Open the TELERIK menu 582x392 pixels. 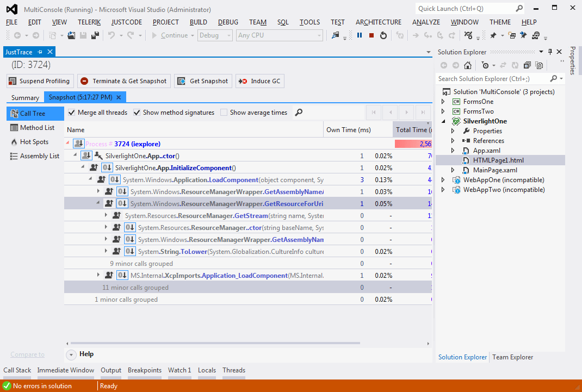tap(89, 22)
